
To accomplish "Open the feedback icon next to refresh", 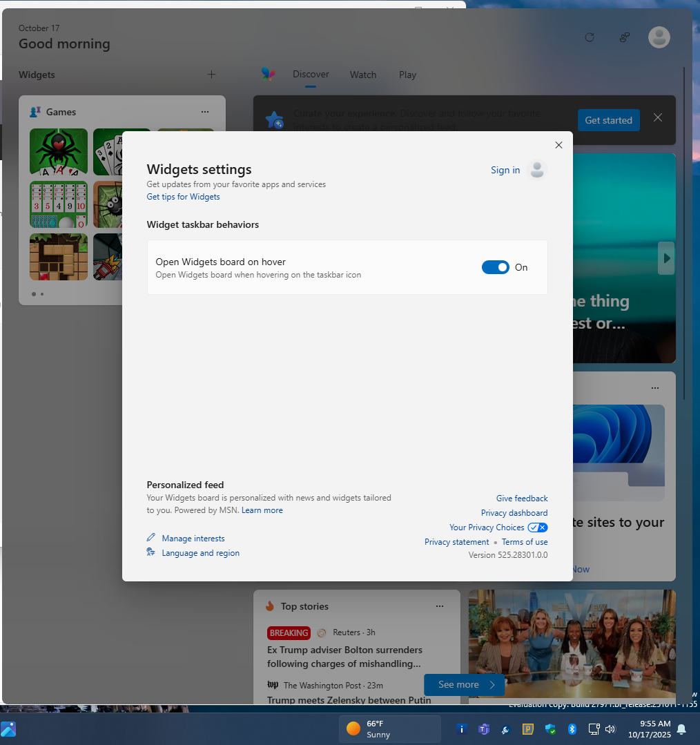I will 624,37.
